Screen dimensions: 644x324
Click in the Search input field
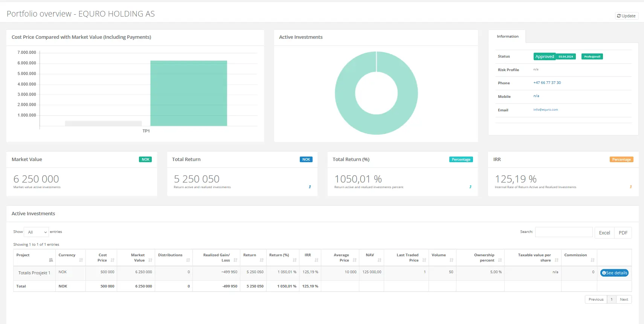tap(563, 232)
